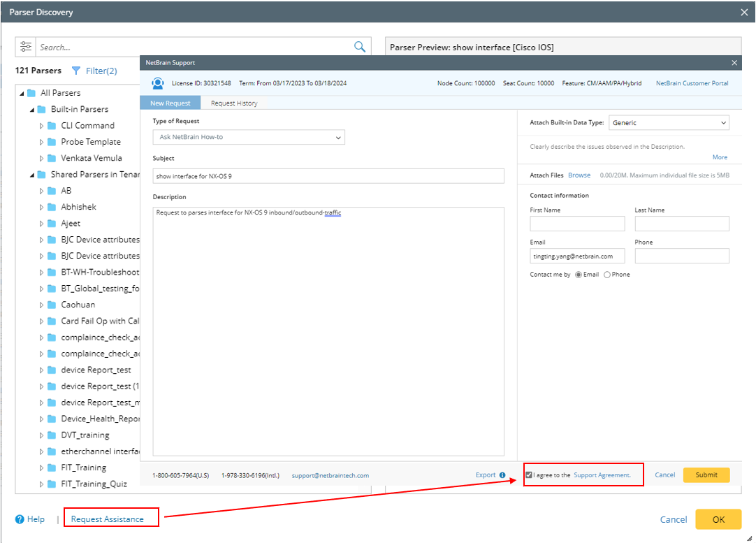The height and width of the screenshot is (543, 756).
Task: Open the Request Assistance link
Action: click(108, 519)
